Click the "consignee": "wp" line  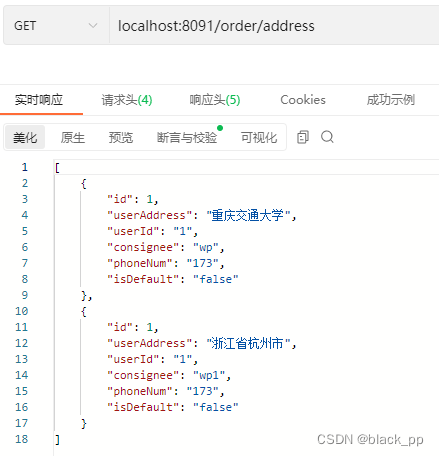pyautogui.click(x=166, y=247)
